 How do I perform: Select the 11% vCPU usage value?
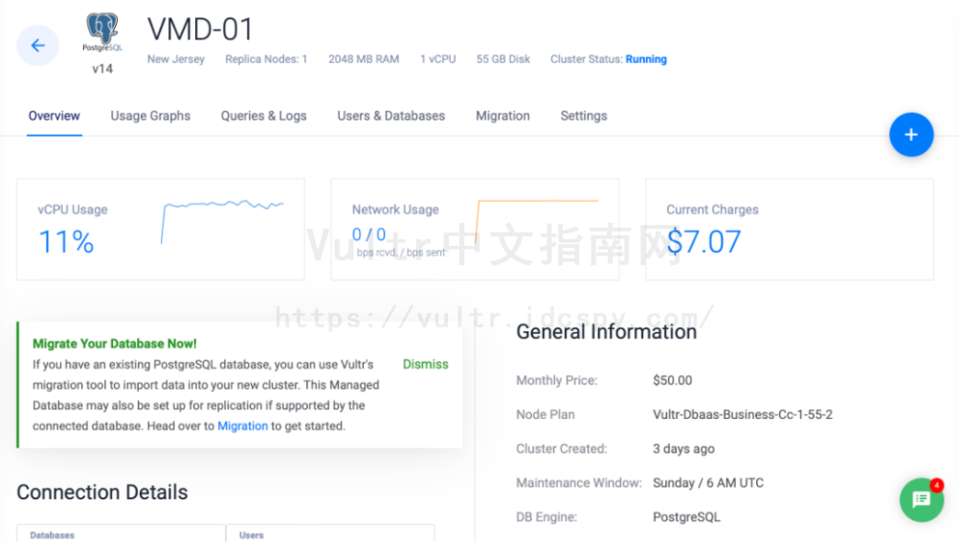[66, 242]
